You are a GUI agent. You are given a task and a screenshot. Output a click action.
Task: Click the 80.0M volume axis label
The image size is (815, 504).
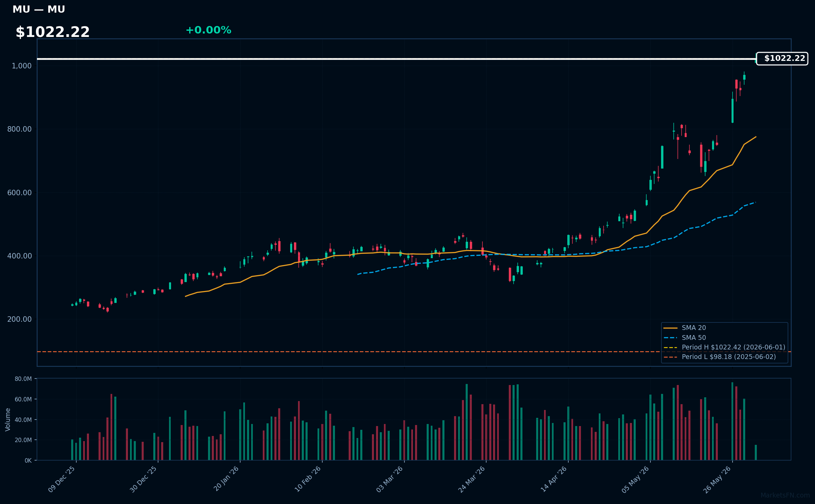coord(23,379)
